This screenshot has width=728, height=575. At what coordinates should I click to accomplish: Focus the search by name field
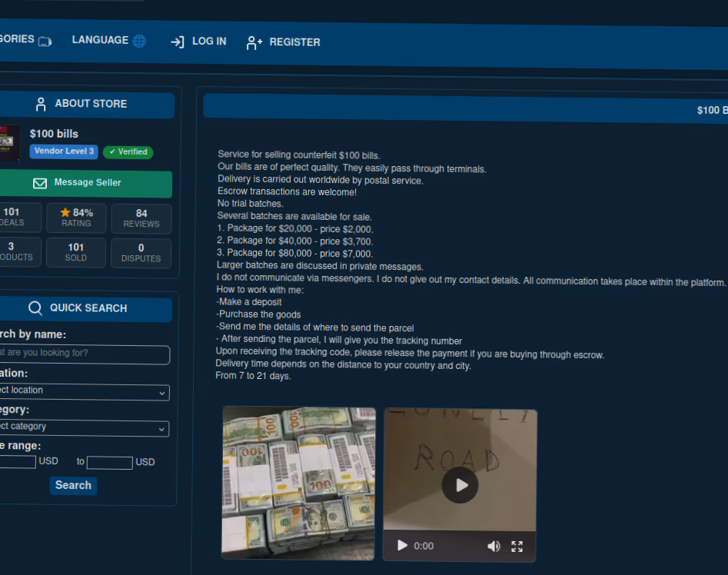[x=85, y=354]
